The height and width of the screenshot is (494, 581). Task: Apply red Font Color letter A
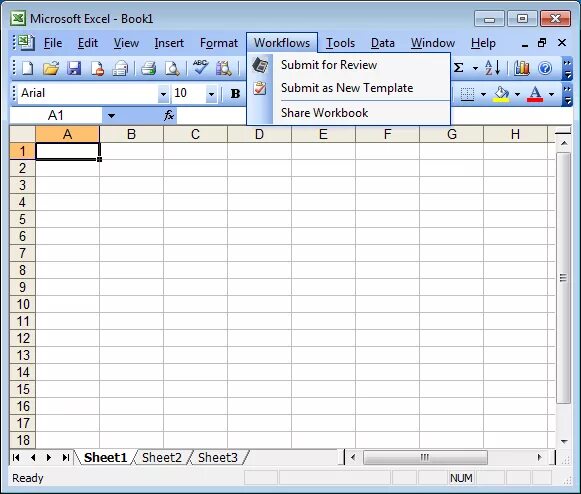[x=535, y=94]
